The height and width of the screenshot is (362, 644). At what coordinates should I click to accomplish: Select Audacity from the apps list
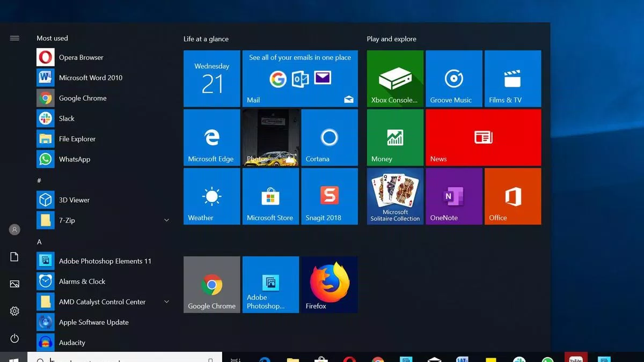[x=72, y=342]
